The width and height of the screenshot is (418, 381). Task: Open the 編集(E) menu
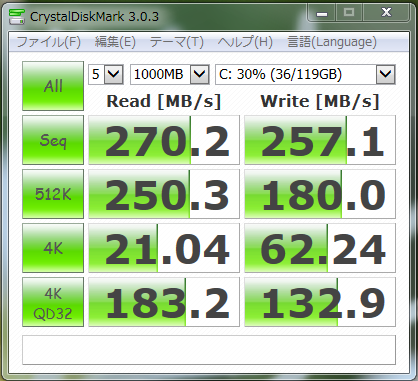(x=115, y=42)
